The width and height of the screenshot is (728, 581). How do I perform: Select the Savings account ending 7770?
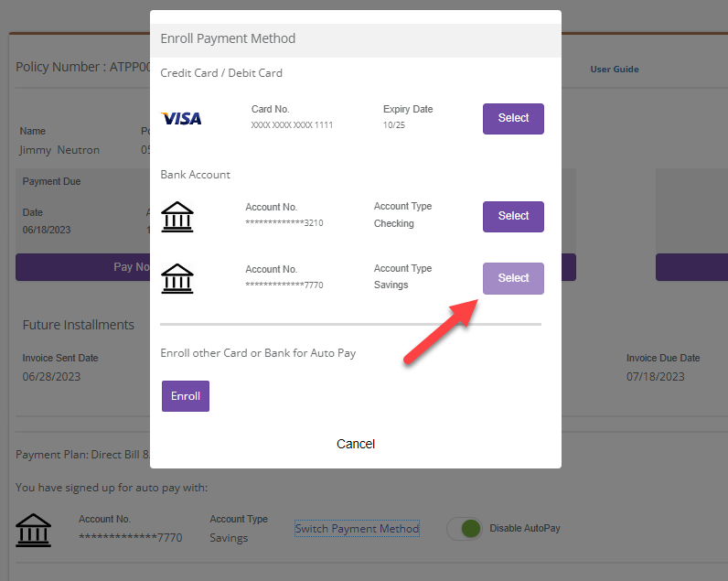pyautogui.click(x=513, y=279)
